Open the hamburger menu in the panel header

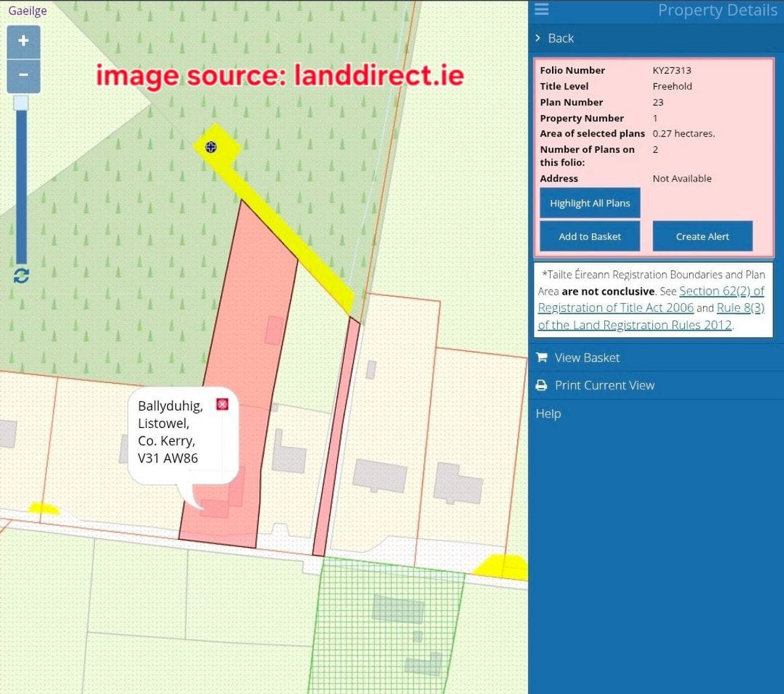pyautogui.click(x=542, y=10)
